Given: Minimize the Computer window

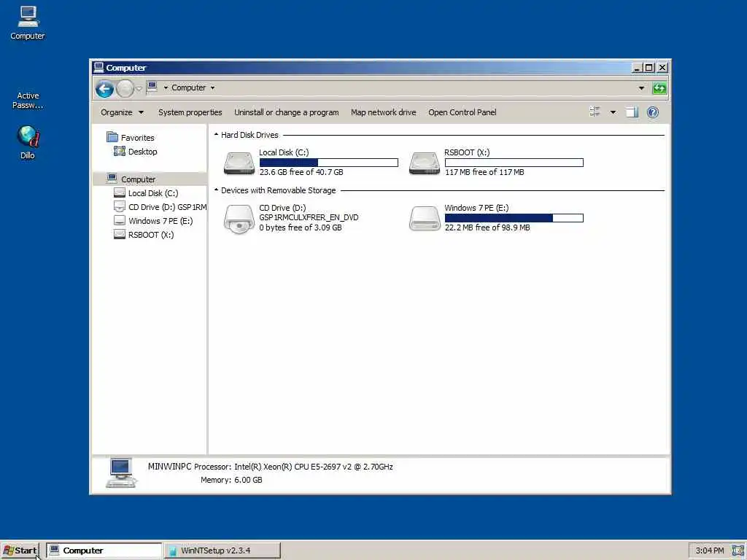Looking at the screenshot, I should pyautogui.click(x=636, y=68).
